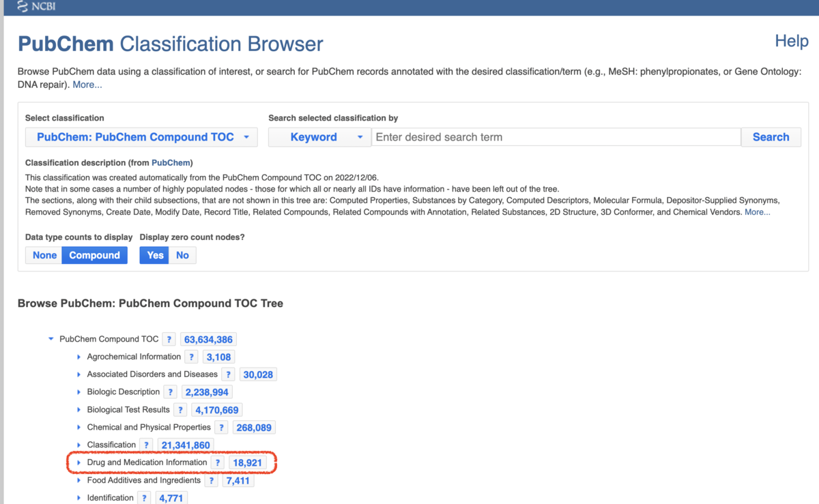
Task: Open the Select classification dropdown
Action: coord(141,137)
